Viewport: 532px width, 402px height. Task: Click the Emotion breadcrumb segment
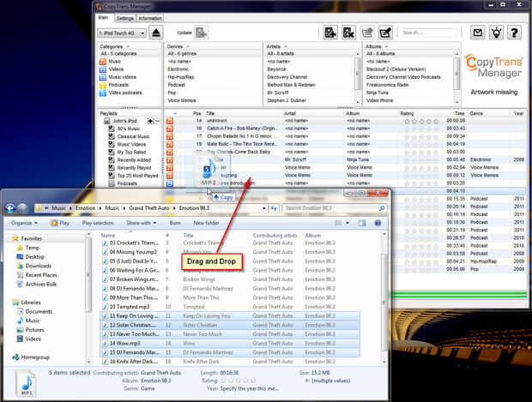coord(85,208)
